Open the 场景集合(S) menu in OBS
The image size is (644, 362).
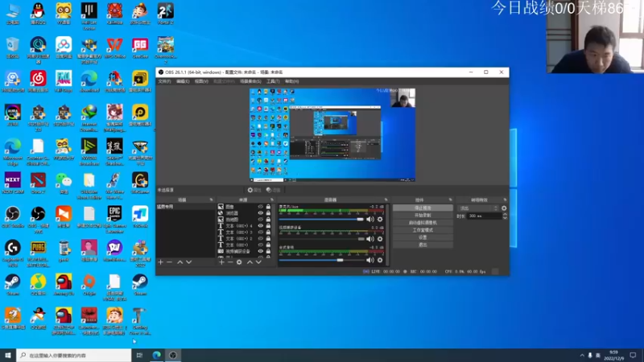click(x=250, y=81)
